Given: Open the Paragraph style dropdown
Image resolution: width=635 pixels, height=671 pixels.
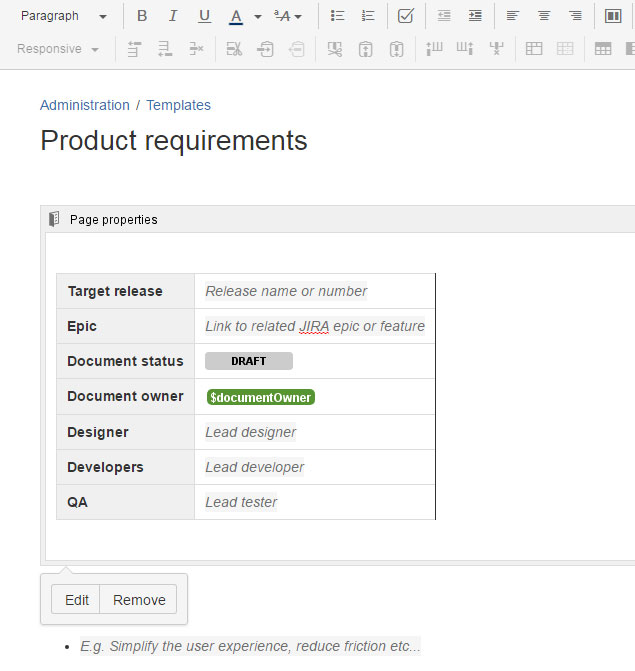Looking at the screenshot, I should pyautogui.click(x=64, y=16).
